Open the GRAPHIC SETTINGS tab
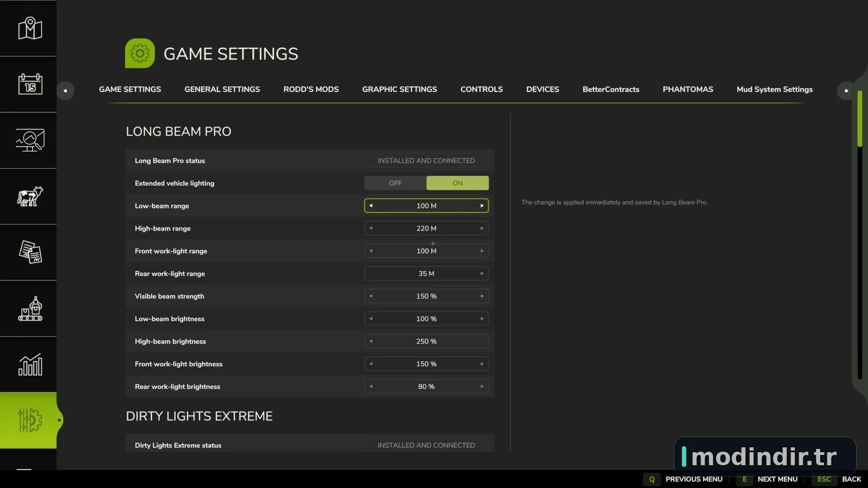The width and height of the screenshot is (868, 488). [400, 89]
